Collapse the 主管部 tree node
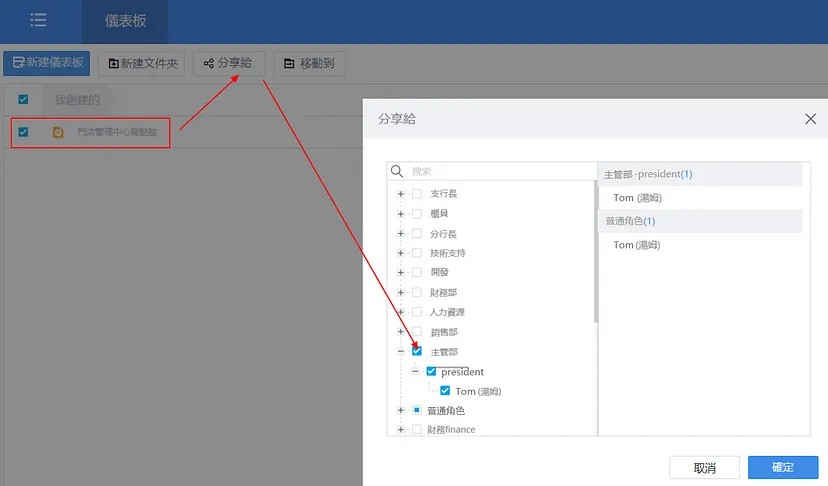The height and width of the screenshot is (486, 828). 401,351
